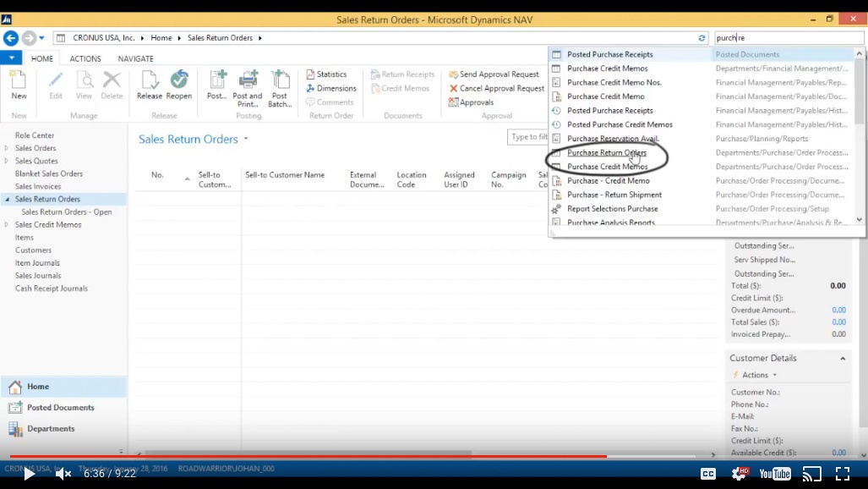Click the New document icon in ribbon

point(19,80)
